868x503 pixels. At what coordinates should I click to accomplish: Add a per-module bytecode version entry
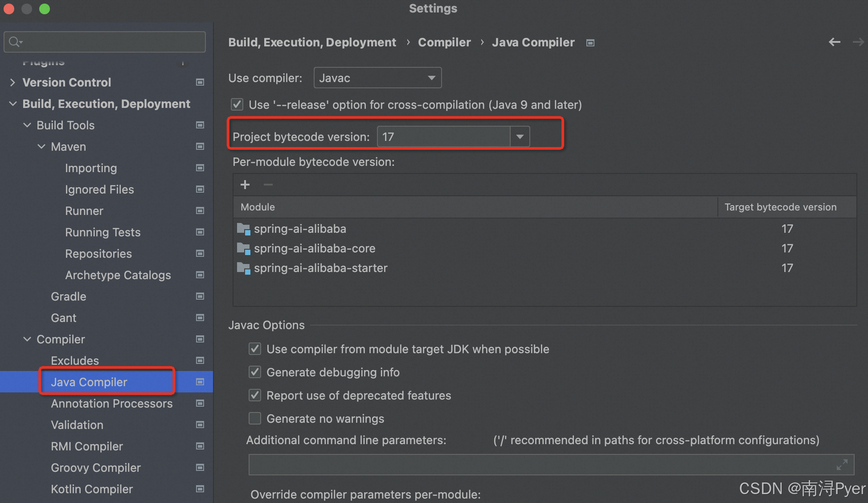coord(245,185)
